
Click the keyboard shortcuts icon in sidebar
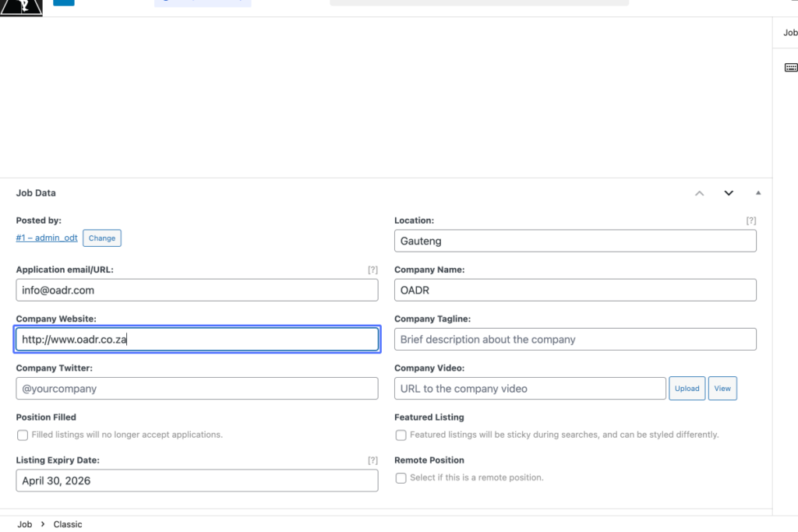click(x=791, y=68)
